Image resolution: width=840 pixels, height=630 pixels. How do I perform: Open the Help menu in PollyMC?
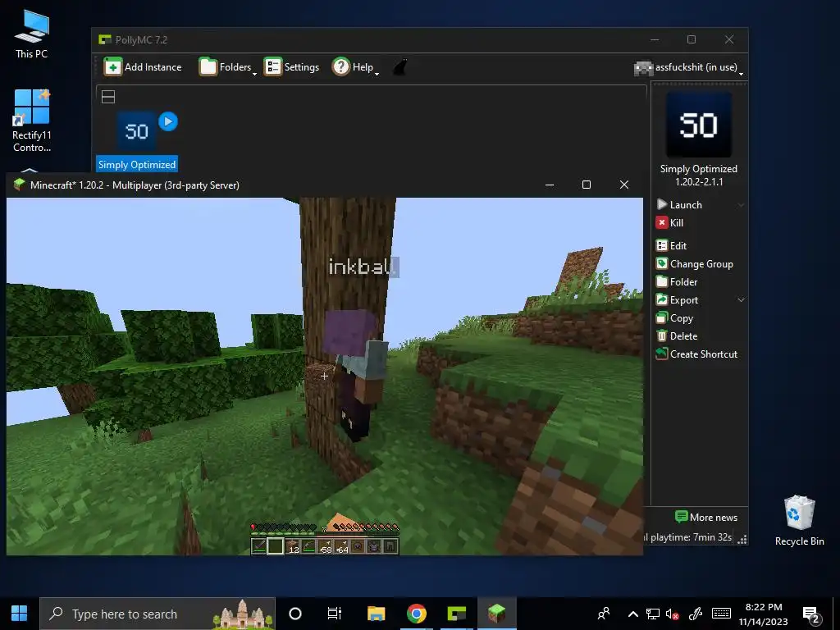tap(355, 67)
